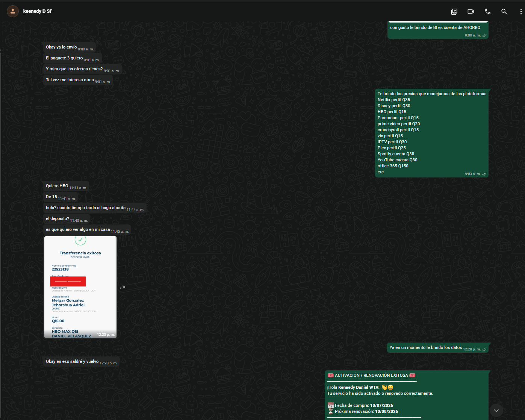
Task: Select message 'Quiero HBO'
Action: coord(66,186)
